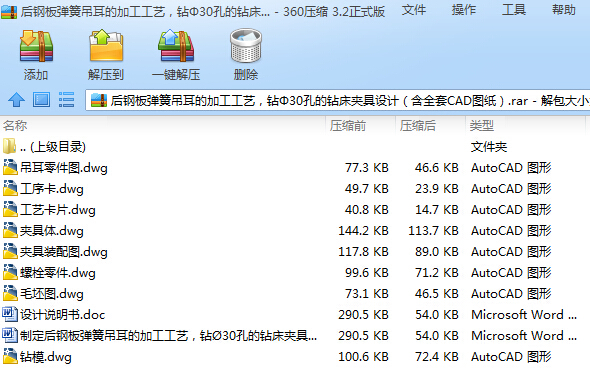Viewport: 590px width, 378px height.
Task: Click the 89.0 KB compressed size cell
Action: coord(437,252)
